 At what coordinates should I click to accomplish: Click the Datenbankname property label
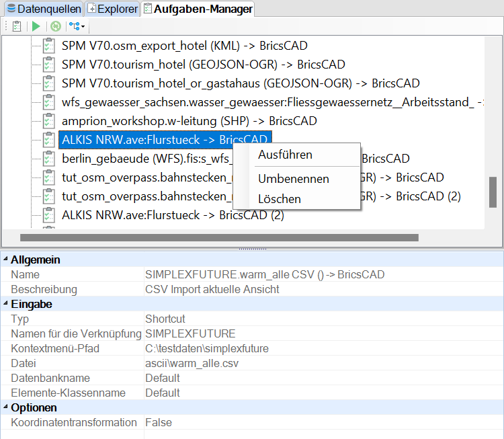[50, 378]
